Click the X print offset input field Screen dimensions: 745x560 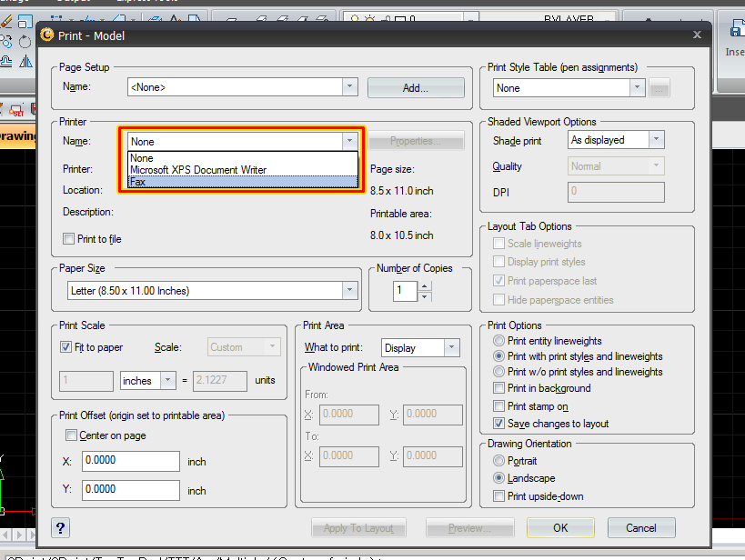(131, 461)
